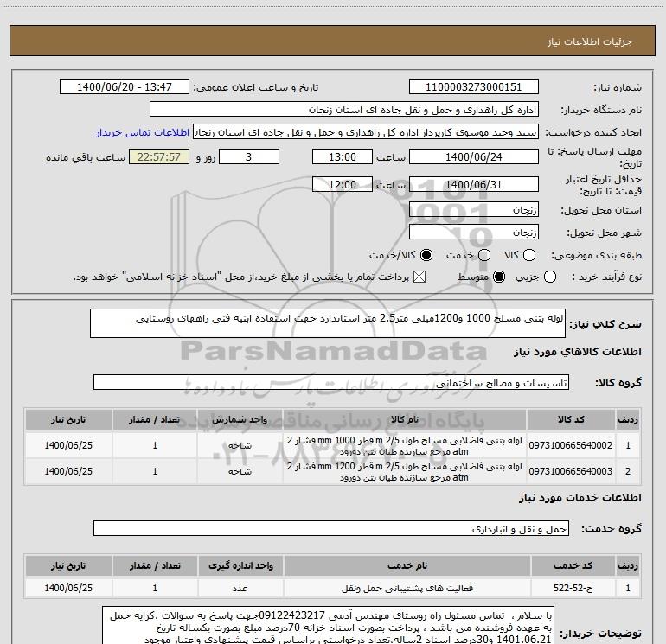The height and width of the screenshot is (644, 666).
Task: Click the اطلاعات کالاهای مورد نیاز section heading
Action: pos(577,352)
